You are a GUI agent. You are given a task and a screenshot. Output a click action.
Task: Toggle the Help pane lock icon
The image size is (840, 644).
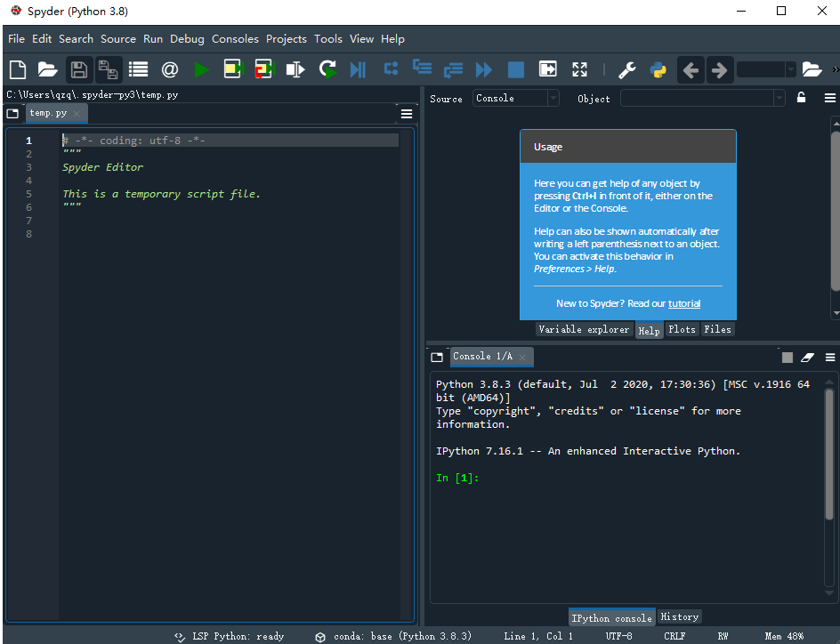pyautogui.click(x=801, y=98)
